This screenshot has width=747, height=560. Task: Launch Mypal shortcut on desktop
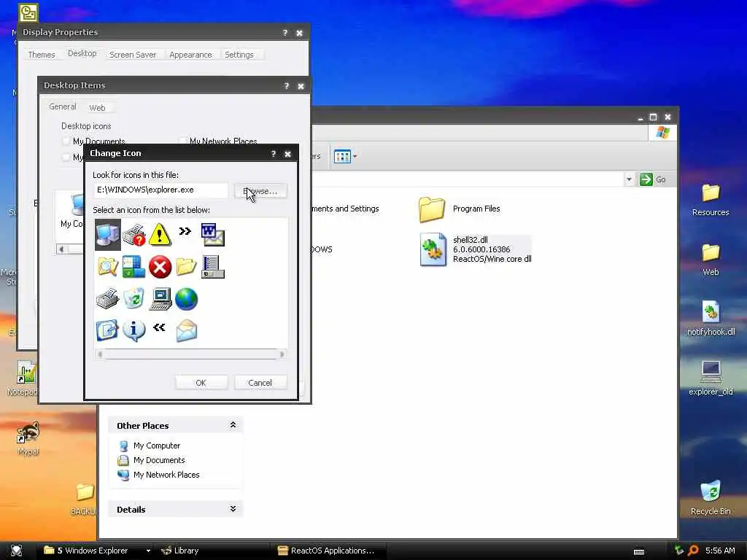click(x=28, y=438)
